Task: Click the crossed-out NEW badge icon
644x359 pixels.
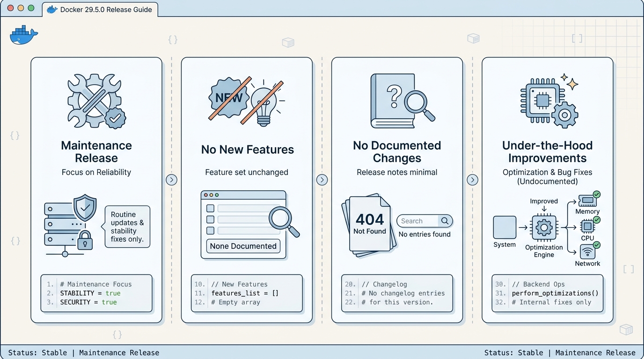Action: (229, 98)
